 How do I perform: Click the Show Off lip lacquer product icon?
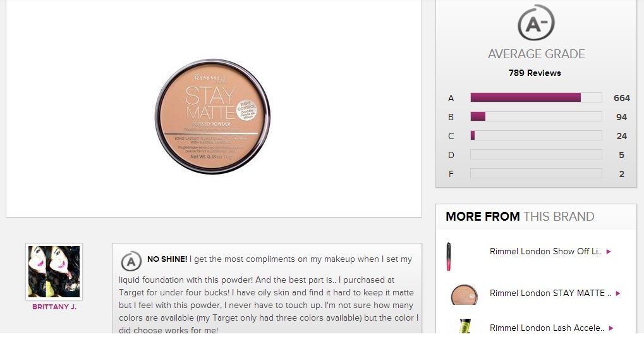[x=449, y=256]
